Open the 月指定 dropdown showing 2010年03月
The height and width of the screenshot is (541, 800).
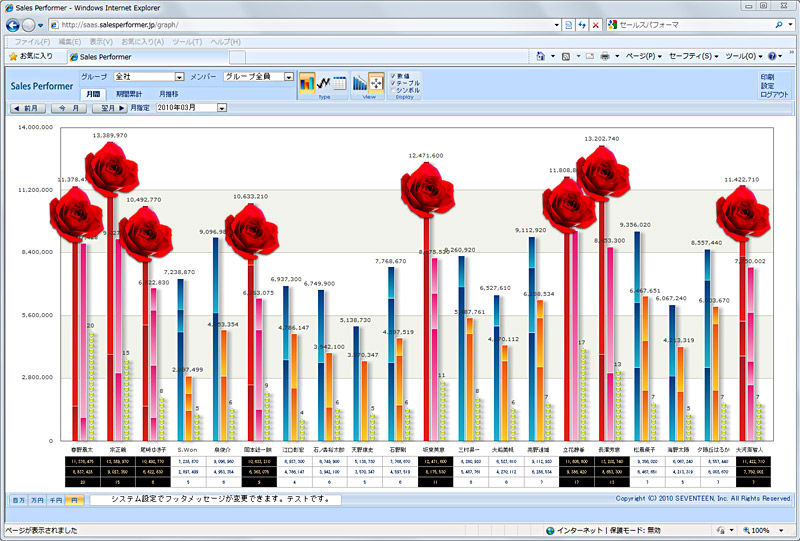[191, 108]
